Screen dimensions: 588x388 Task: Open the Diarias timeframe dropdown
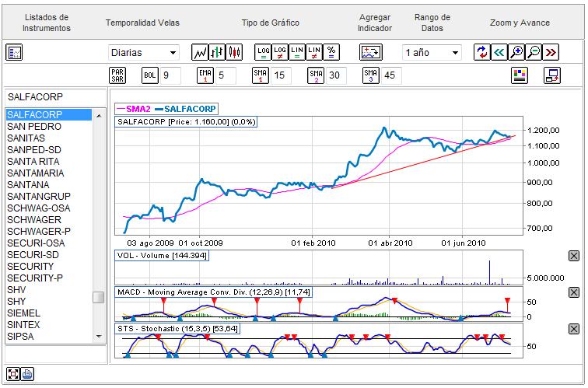click(144, 52)
